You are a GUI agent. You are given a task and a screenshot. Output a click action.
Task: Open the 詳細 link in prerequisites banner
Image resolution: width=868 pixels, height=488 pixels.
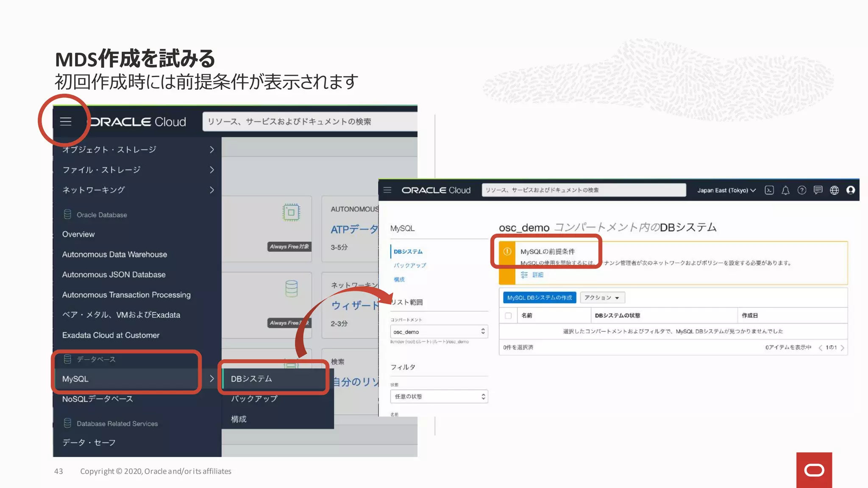click(x=538, y=275)
